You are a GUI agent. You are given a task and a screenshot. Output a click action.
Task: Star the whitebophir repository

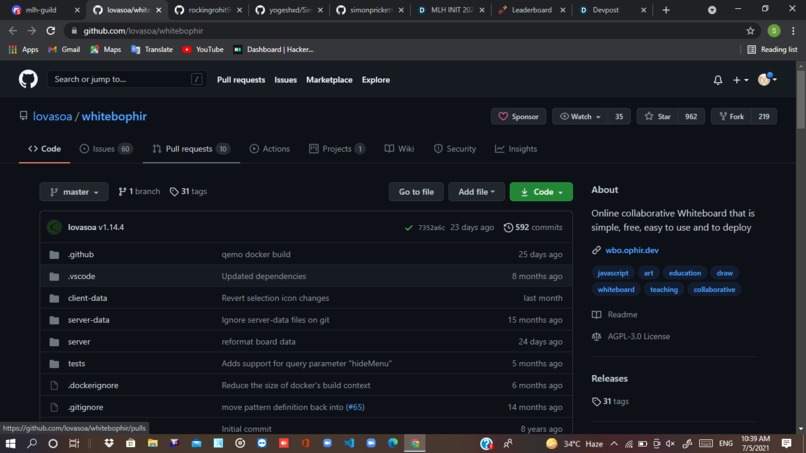[657, 116]
